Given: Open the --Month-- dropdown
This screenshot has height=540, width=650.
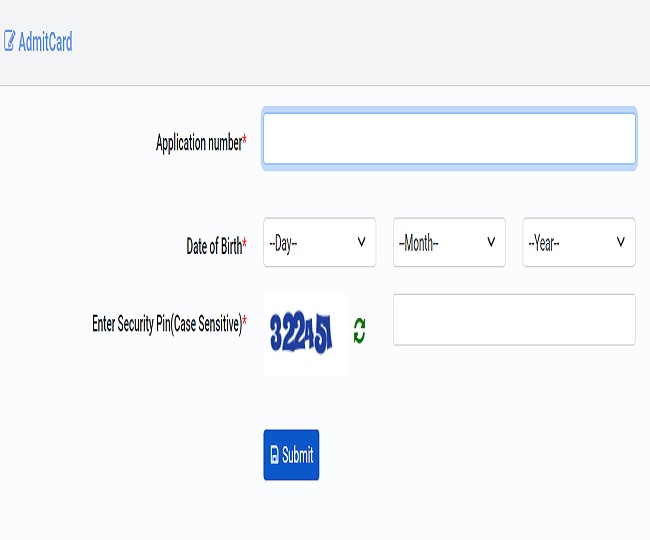Looking at the screenshot, I should (449, 242).
